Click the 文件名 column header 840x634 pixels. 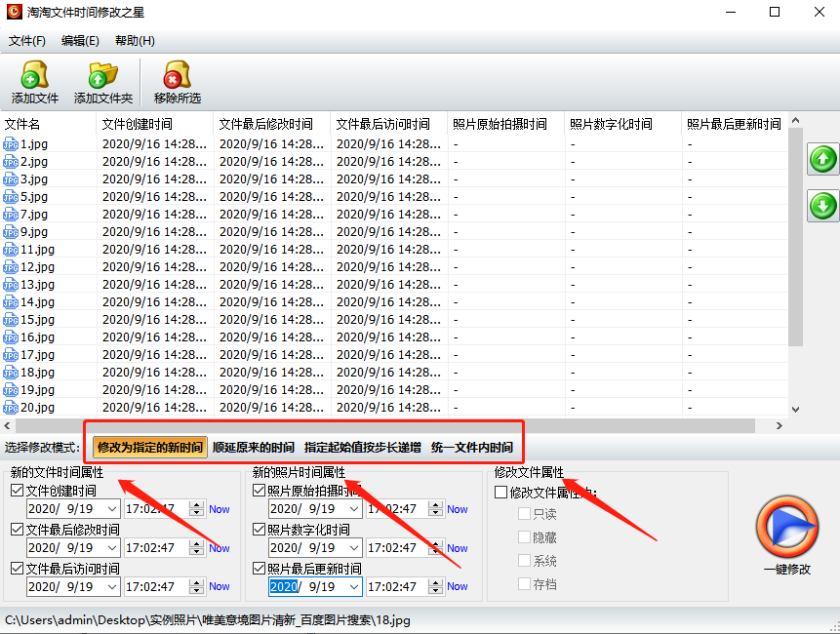point(48,124)
